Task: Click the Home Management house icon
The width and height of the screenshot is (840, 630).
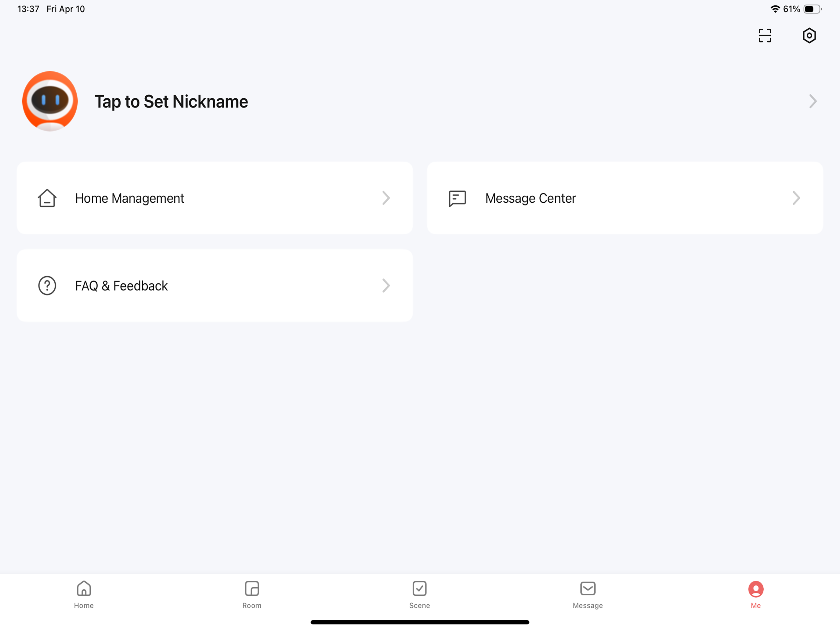Action: pos(47,198)
